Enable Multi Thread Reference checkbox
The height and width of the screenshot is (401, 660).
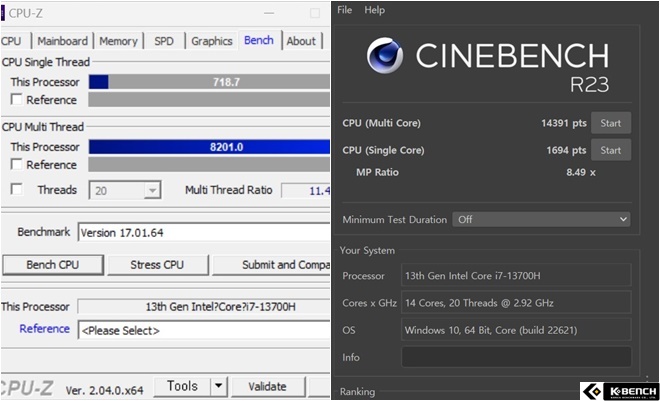pyautogui.click(x=16, y=165)
